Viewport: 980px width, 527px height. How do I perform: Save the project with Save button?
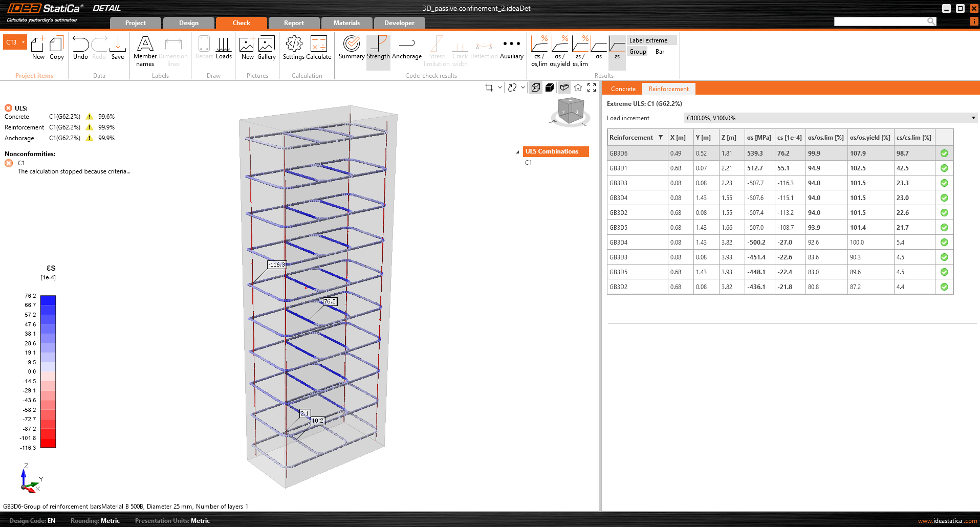pos(118,48)
